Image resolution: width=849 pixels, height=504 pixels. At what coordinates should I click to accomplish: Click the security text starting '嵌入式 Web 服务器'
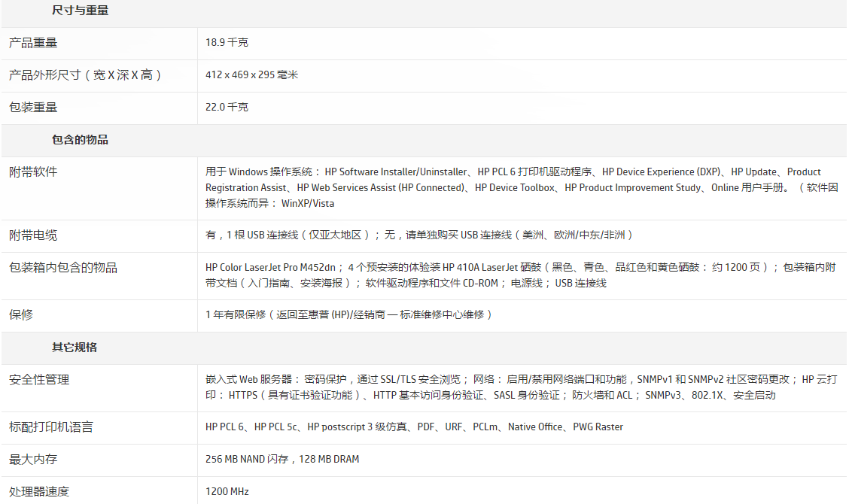(522, 387)
